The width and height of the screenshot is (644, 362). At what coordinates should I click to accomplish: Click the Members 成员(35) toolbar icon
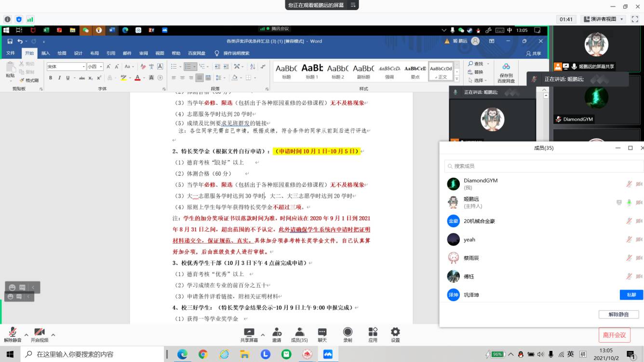pos(299,334)
